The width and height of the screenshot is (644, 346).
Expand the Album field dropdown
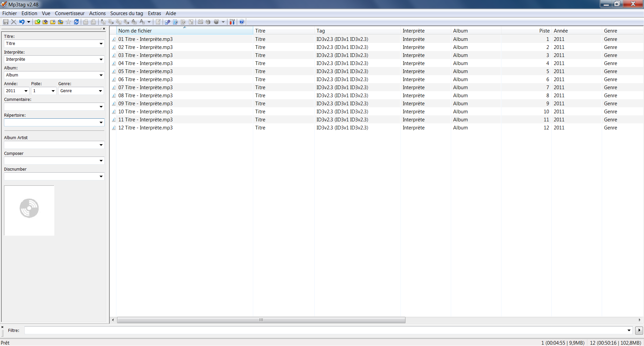[x=101, y=75]
